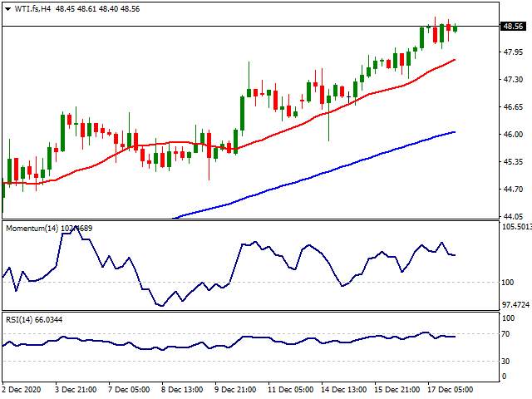The width and height of the screenshot is (532, 399).
Task: Click the end of the blue moving average line
Action: (455, 132)
